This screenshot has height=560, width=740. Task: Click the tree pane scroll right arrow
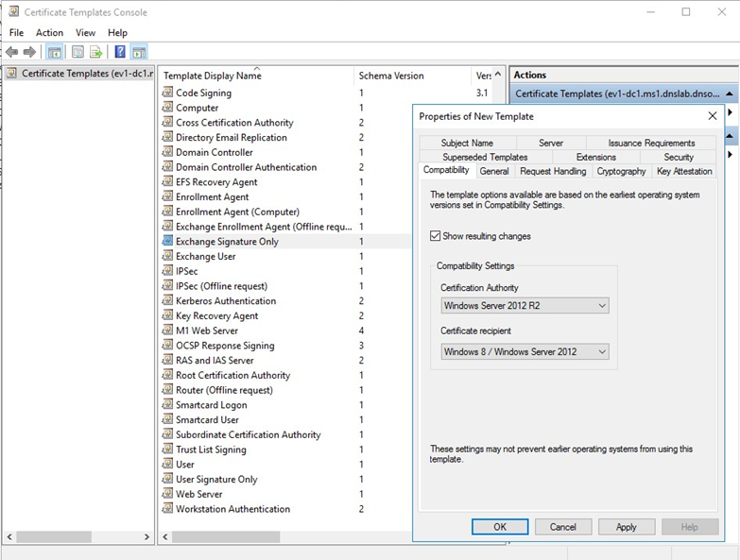[x=146, y=537]
